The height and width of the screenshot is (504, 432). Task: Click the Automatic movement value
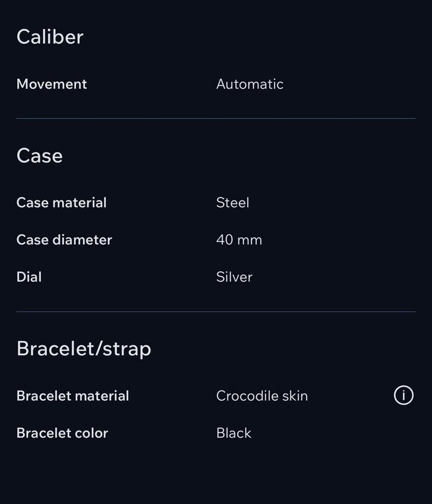(249, 84)
